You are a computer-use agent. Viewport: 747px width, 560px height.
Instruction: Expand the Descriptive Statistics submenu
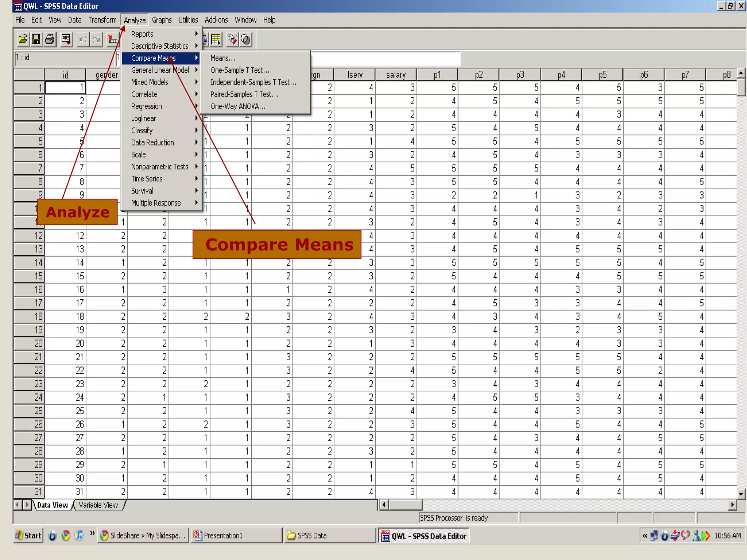pyautogui.click(x=161, y=46)
